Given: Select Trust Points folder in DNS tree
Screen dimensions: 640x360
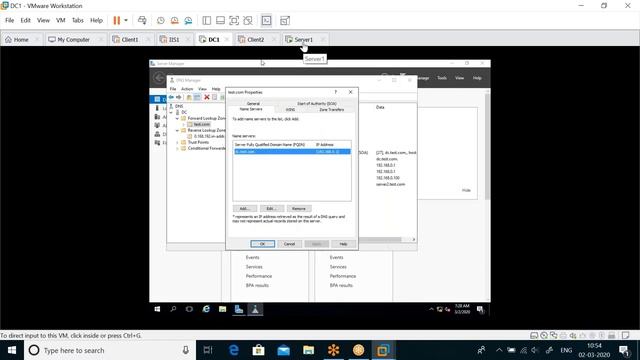Looking at the screenshot, I should click(x=198, y=142).
